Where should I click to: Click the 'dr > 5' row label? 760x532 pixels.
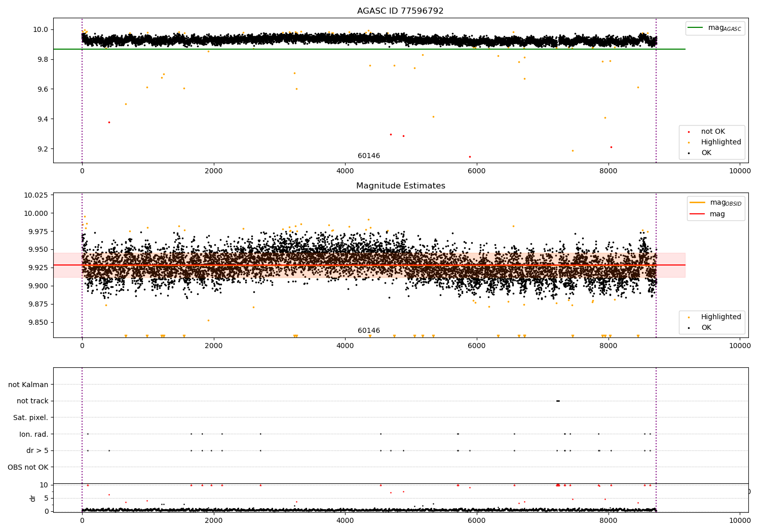(37, 450)
